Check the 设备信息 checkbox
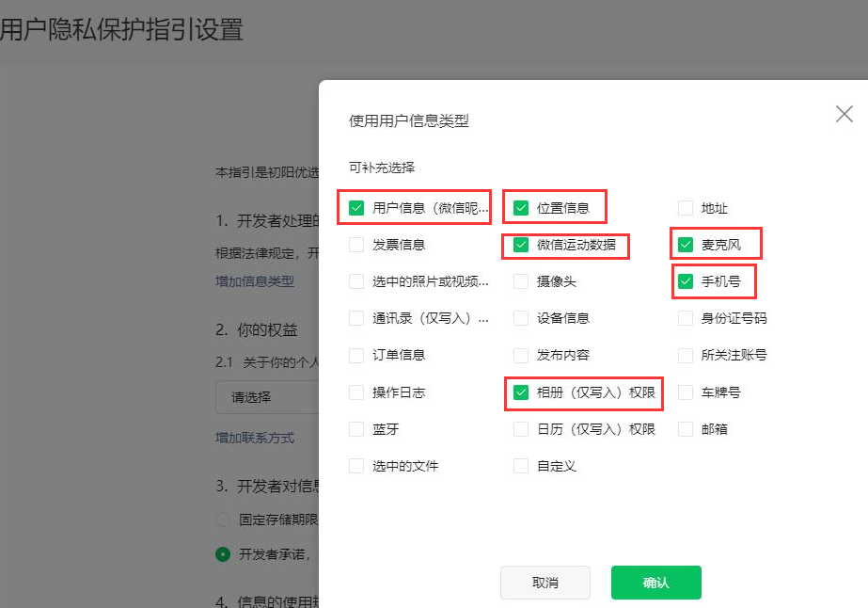This screenshot has height=608, width=868. pyautogui.click(x=521, y=318)
